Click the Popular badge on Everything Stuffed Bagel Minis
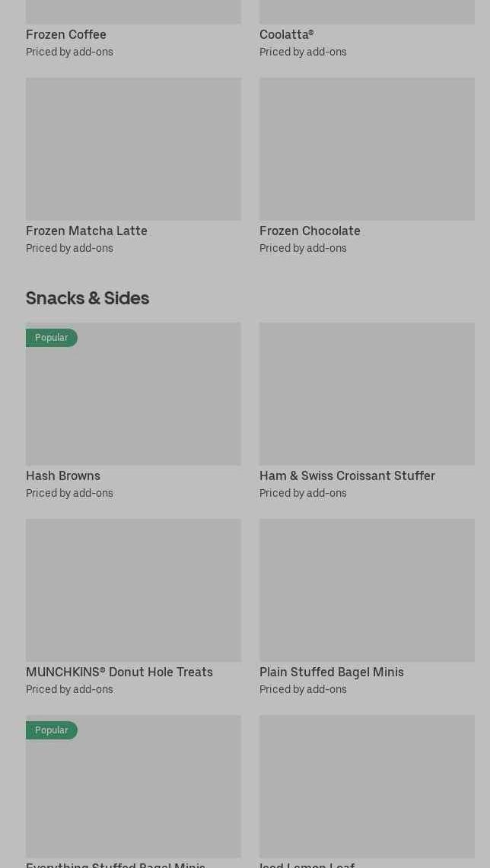The width and height of the screenshot is (490, 868). click(x=52, y=730)
